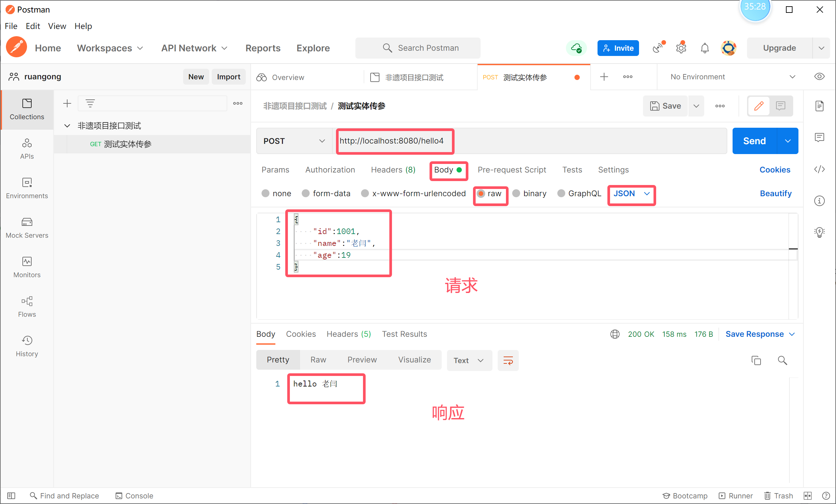Open the POST method dropdown
Screen dimensions: 836x504
click(x=294, y=141)
